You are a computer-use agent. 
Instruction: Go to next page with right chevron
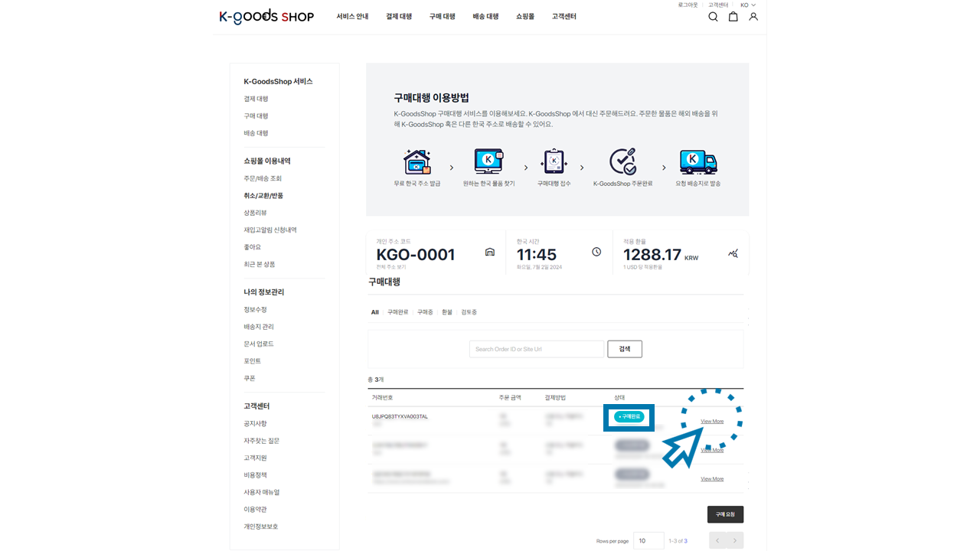tap(735, 540)
